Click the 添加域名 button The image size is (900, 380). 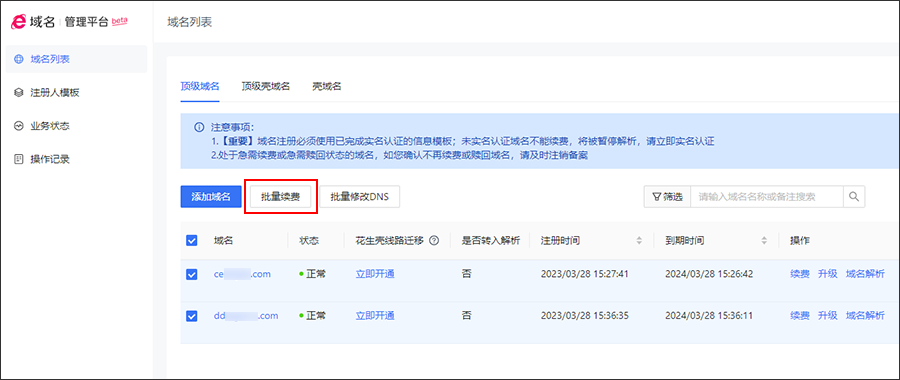pos(211,196)
